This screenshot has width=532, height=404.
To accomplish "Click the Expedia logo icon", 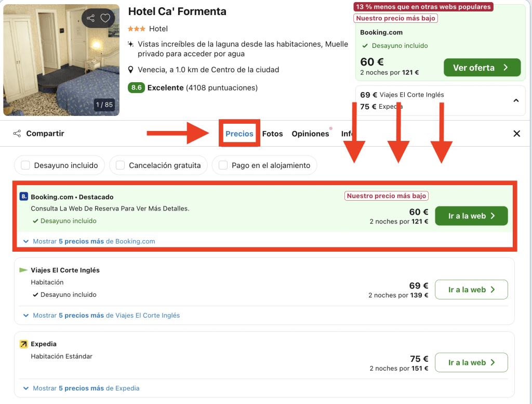I will point(23,344).
